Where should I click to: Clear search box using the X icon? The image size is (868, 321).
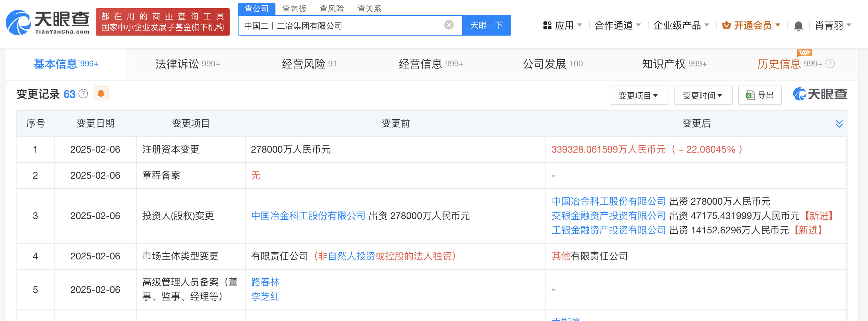[448, 24]
